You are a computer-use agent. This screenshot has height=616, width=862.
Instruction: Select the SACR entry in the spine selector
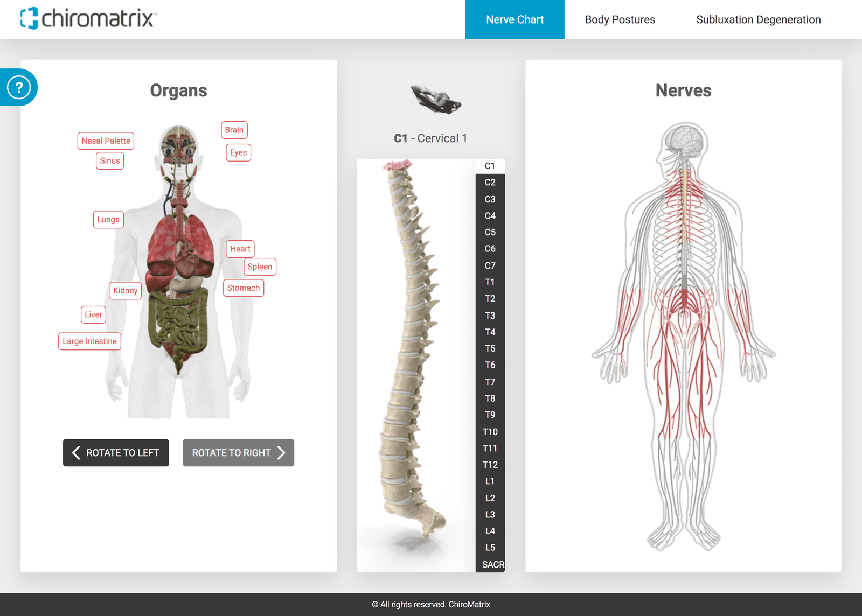pos(490,564)
